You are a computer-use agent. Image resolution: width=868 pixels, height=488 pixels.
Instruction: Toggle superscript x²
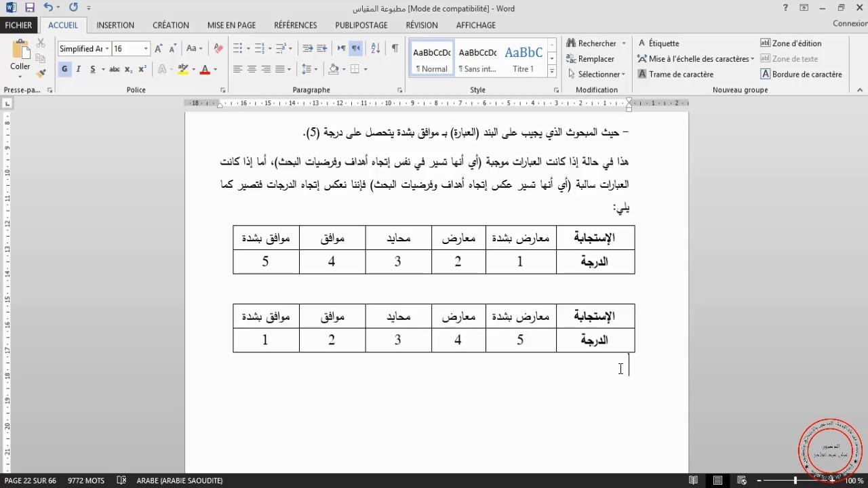[142, 69]
